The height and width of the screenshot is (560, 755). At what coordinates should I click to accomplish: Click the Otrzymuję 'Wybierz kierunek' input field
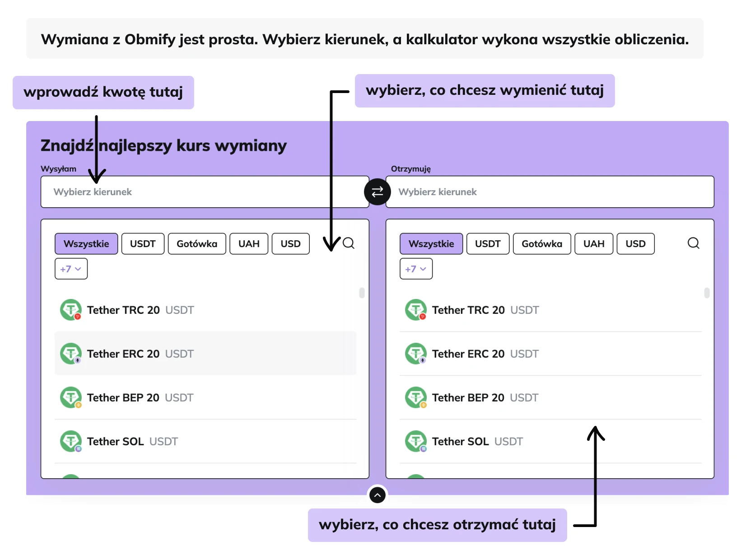click(550, 192)
